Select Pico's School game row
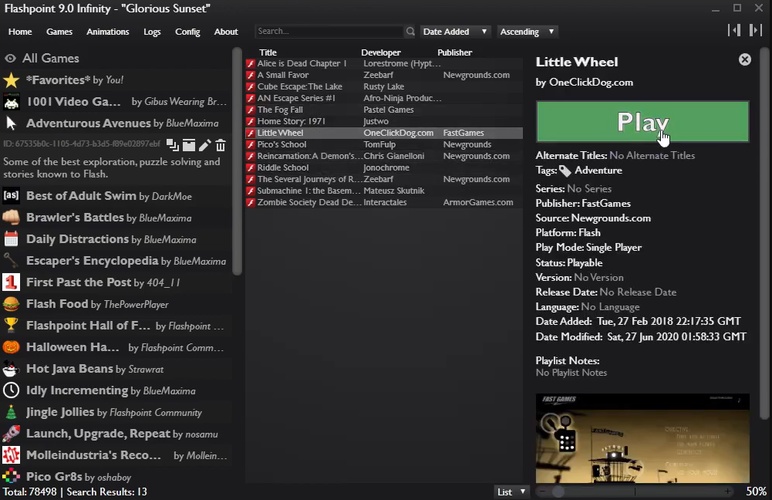The image size is (772, 500). 384,144
